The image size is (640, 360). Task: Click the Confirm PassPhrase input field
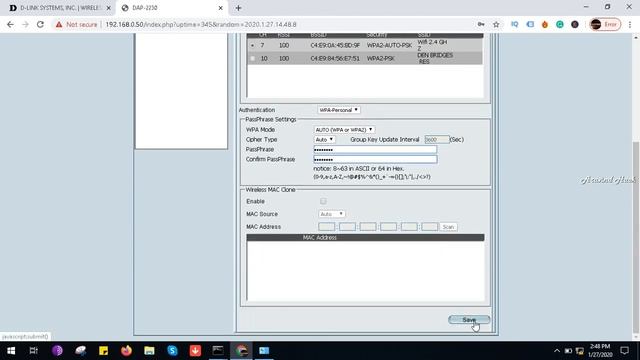tap(375, 159)
